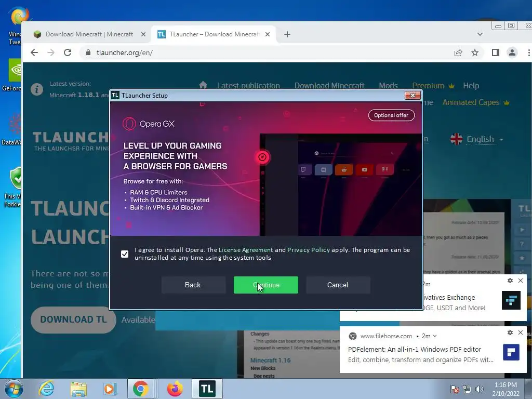Reload the tlauncher.org page
Screen dimensions: 532x399
tap(68, 52)
